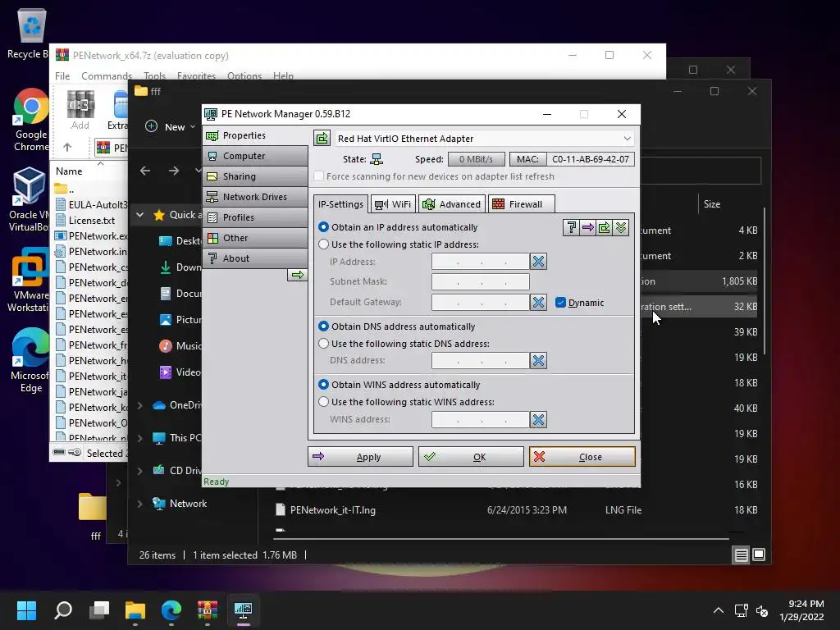840x630 pixels.
Task: Click the network State icon
Action: pyautogui.click(x=377, y=159)
